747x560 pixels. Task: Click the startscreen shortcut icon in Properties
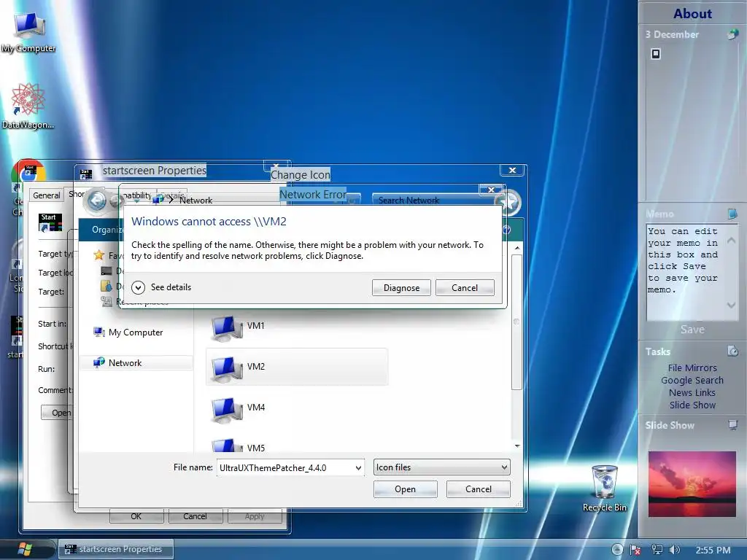[50, 222]
